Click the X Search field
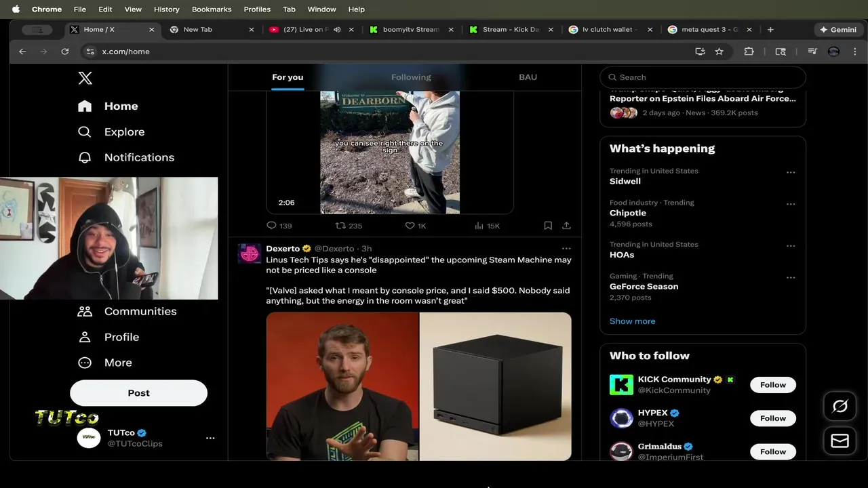This screenshot has width=868, height=488. click(x=703, y=77)
